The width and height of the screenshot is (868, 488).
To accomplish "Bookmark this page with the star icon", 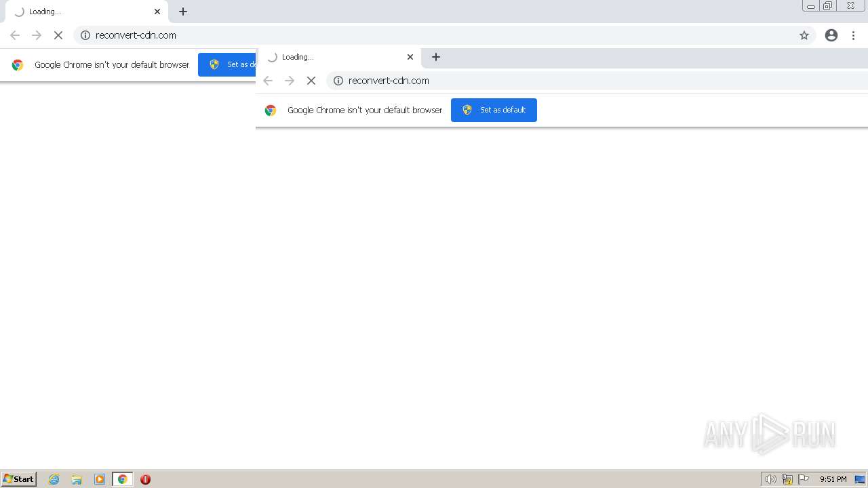I will [x=804, y=35].
